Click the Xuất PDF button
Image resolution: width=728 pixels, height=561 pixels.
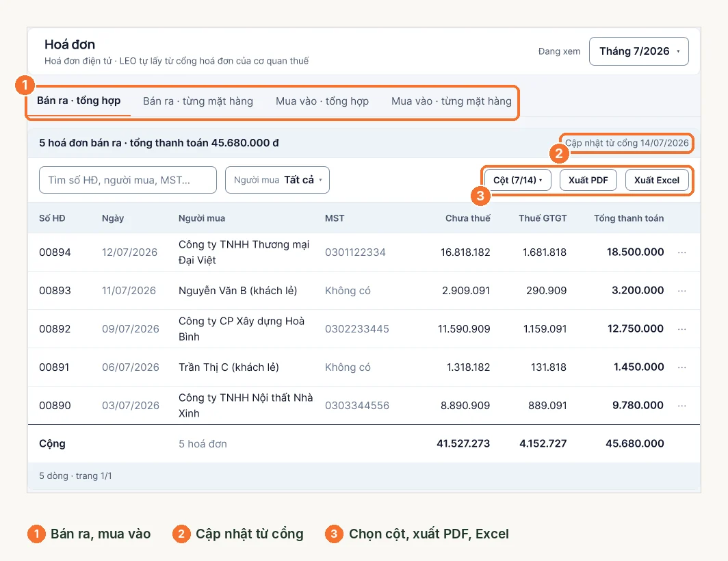tap(588, 180)
